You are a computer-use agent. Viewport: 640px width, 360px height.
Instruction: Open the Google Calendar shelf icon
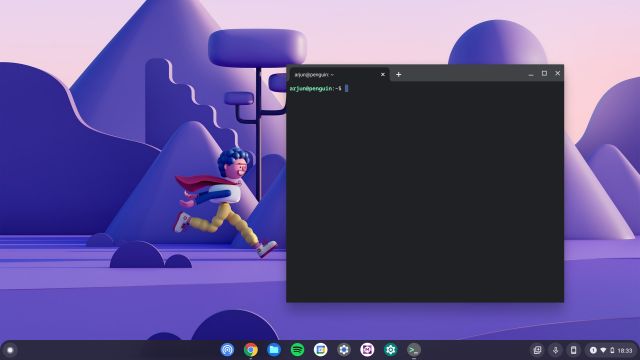(x=320, y=350)
